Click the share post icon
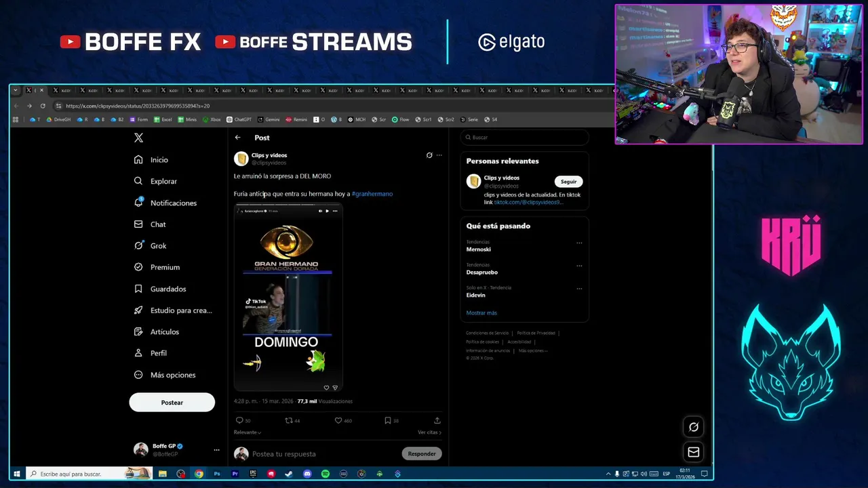868x488 pixels. coord(437,420)
